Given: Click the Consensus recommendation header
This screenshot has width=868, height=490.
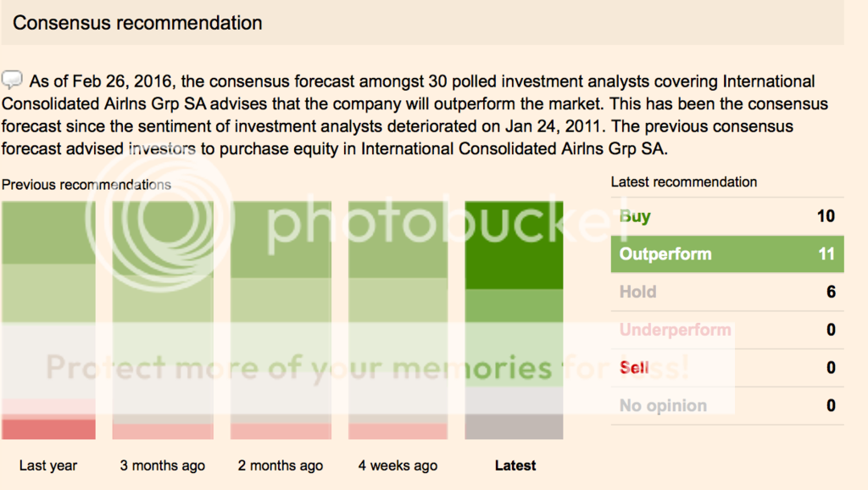Looking at the screenshot, I should pyautogui.click(x=137, y=23).
